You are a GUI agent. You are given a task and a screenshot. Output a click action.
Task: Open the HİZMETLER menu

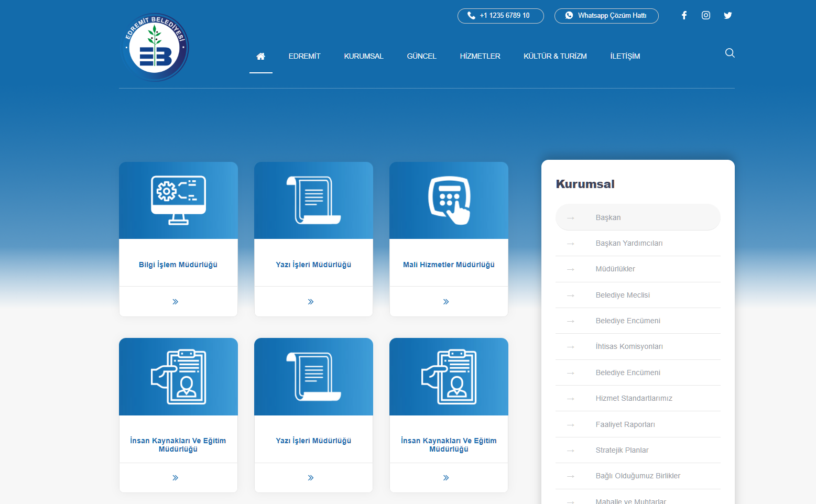[480, 56]
